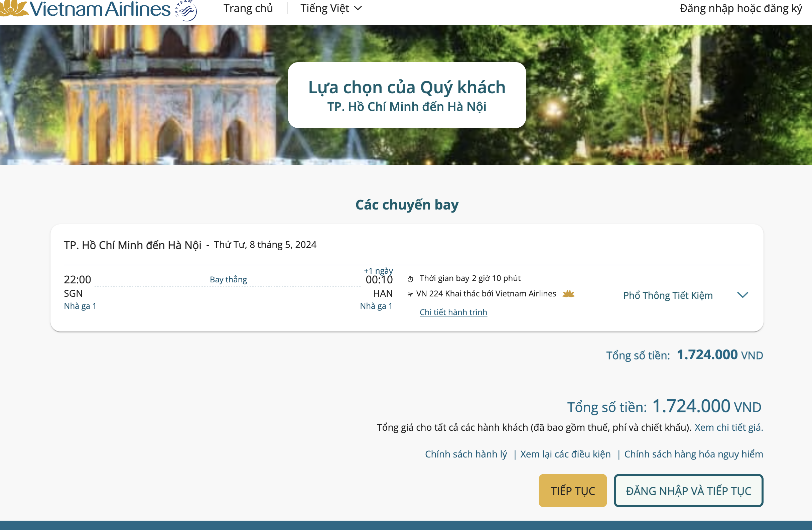Click the SGN airport code
Screen dimensions: 812x530
click(73, 293)
